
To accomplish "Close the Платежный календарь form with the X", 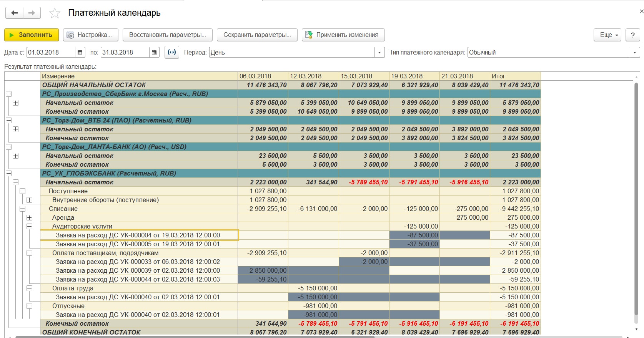I will pos(641,12).
